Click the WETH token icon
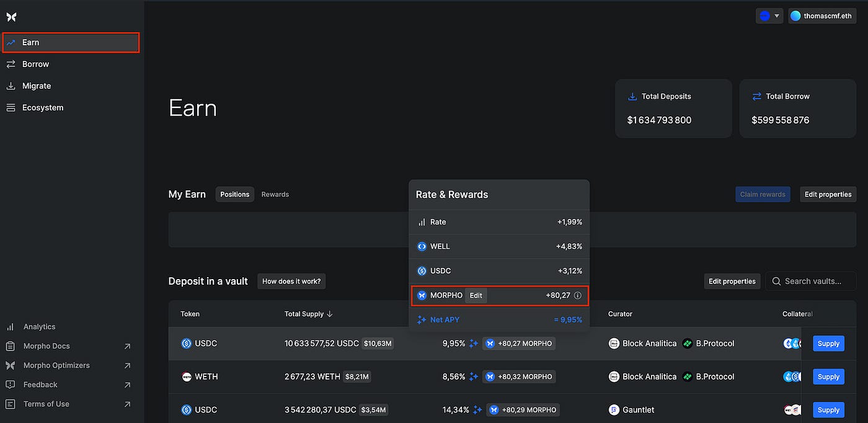The image size is (868, 423). pyautogui.click(x=186, y=376)
